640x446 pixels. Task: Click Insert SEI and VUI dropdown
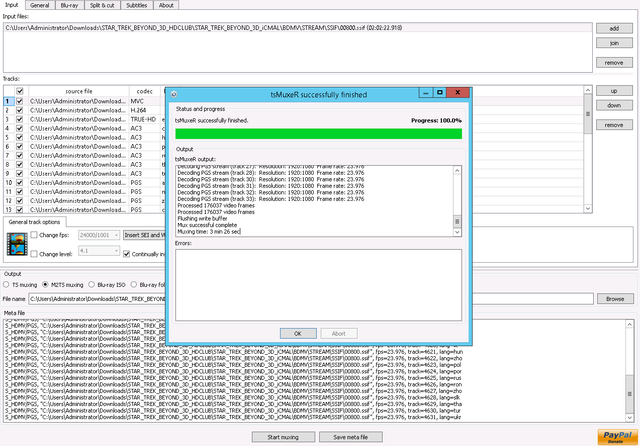pos(144,235)
